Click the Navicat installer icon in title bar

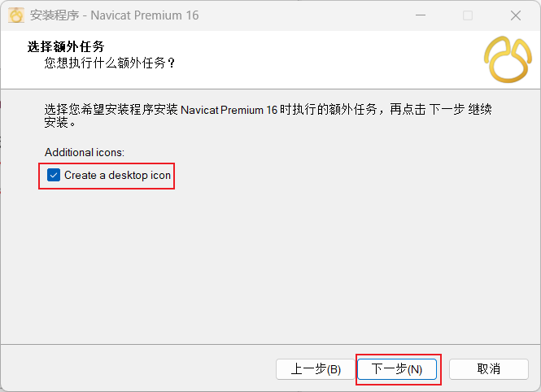16,15
